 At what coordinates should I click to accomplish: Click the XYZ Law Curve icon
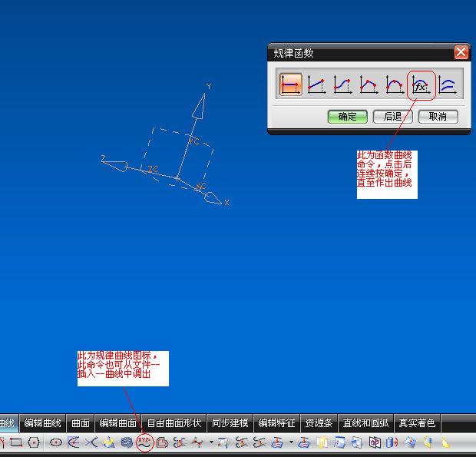click(144, 442)
